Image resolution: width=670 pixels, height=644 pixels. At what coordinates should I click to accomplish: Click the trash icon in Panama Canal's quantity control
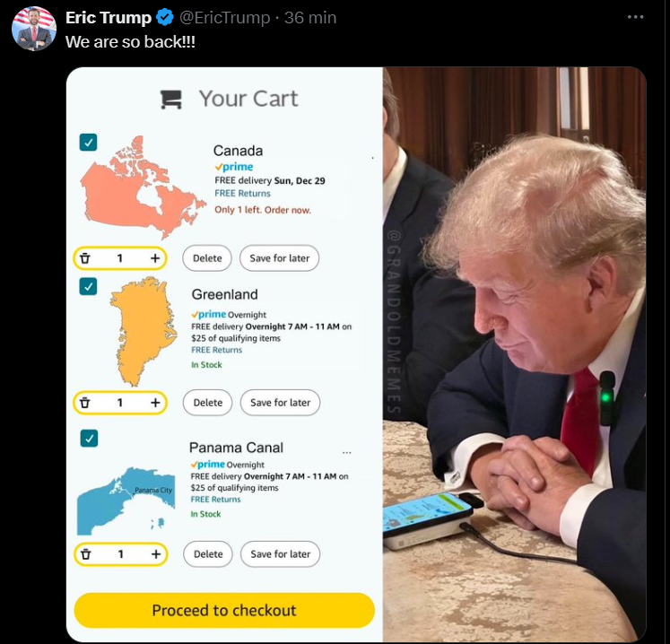[86, 554]
